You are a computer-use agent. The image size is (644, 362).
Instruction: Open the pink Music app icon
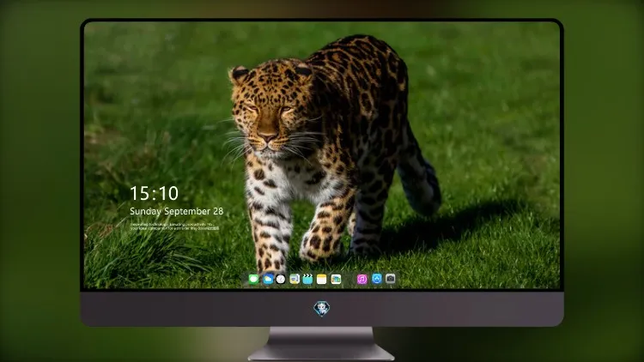click(x=361, y=280)
